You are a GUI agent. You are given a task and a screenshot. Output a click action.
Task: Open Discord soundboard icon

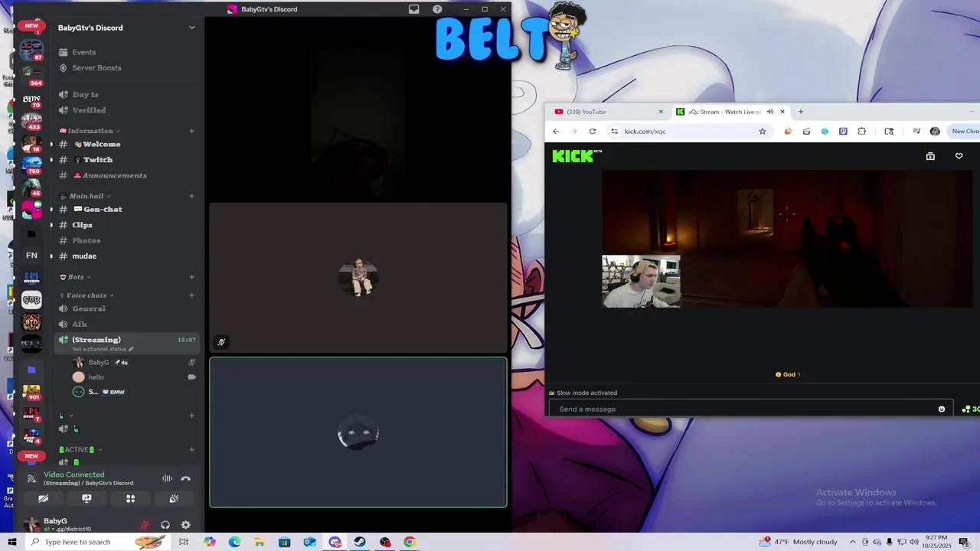point(174,498)
